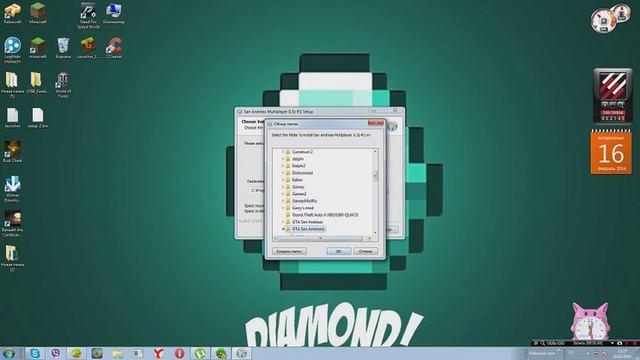Image resolution: width=640 pixels, height=360 pixels.
Task: Open Skype from the taskbar
Action: pos(35,353)
